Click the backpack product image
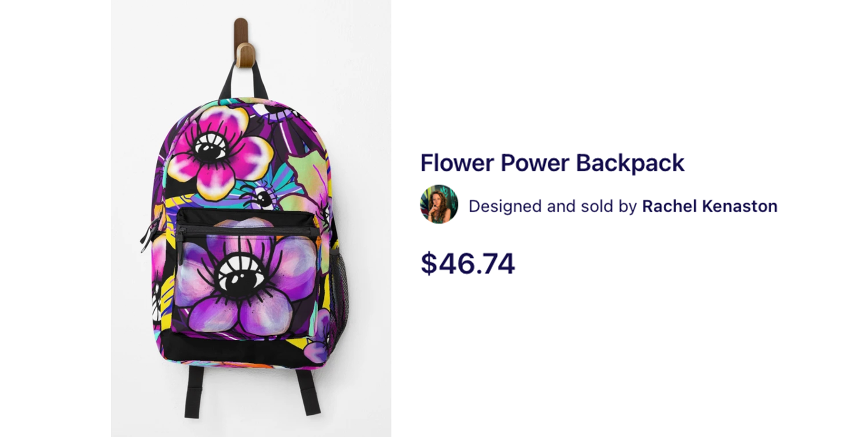868x437 pixels. (x=251, y=218)
